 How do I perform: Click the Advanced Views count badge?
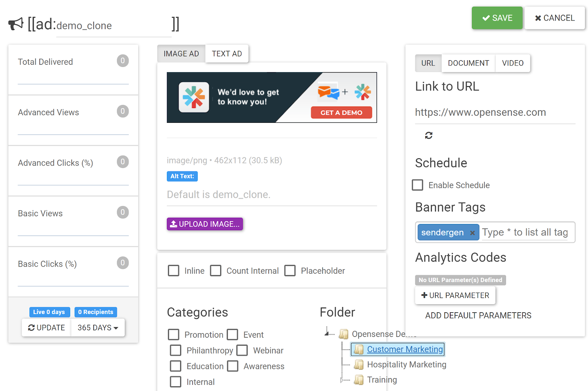[123, 111]
